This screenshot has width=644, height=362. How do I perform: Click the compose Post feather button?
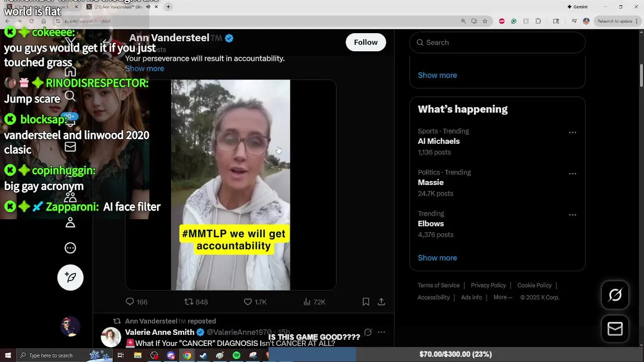(x=70, y=278)
